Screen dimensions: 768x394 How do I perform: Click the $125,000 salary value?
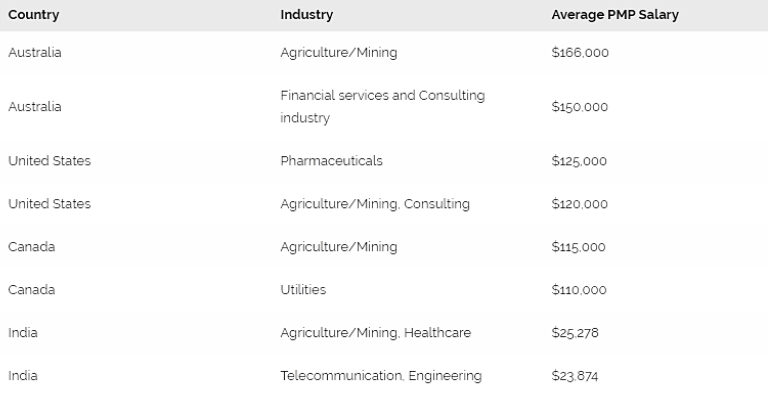click(579, 161)
